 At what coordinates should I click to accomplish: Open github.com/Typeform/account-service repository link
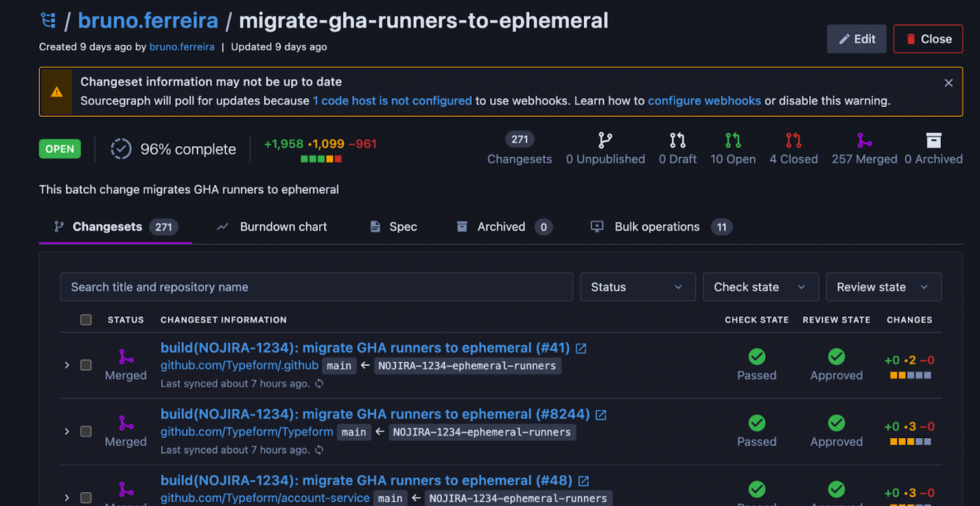[x=265, y=498]
